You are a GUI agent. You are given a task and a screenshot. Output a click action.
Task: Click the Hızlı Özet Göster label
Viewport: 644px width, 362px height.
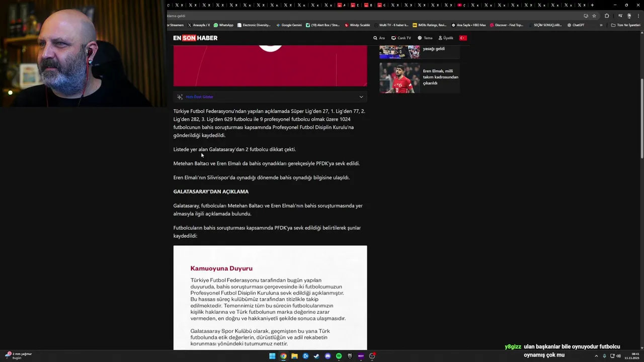pyautogui.click(x=200, y=97)
